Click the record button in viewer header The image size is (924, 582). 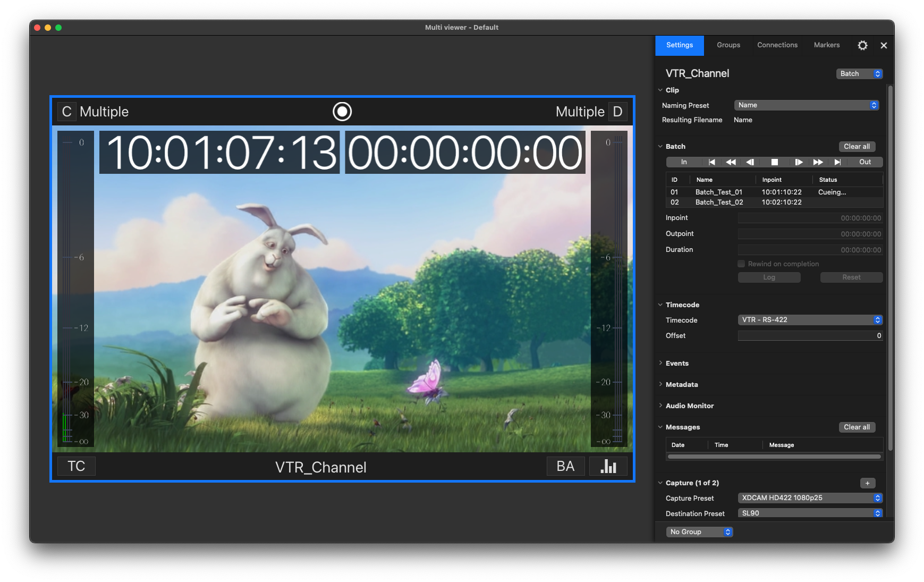click(x=342, y=112)
